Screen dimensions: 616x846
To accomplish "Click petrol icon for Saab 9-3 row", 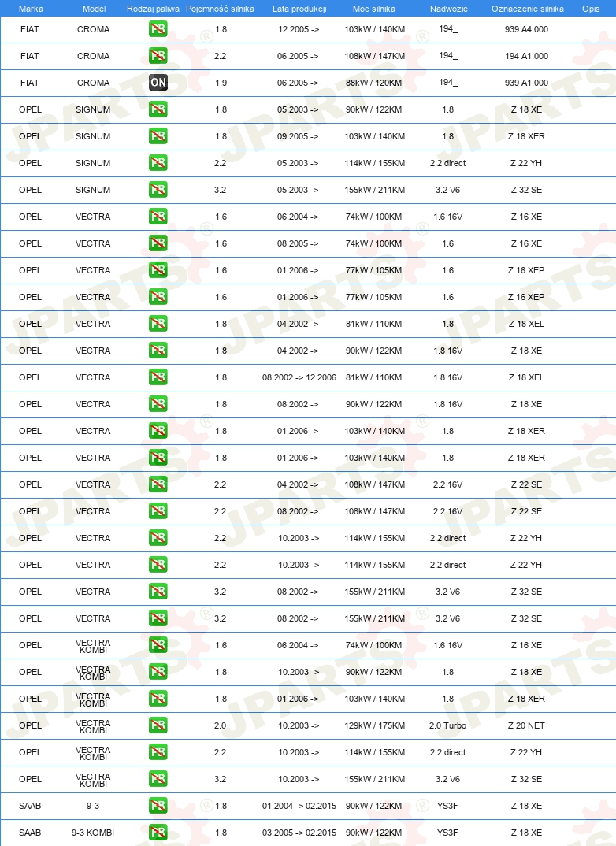I will [158, 806].
